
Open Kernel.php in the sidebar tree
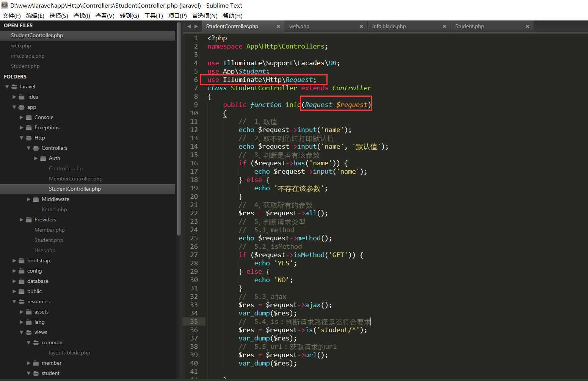click(54, 209)
